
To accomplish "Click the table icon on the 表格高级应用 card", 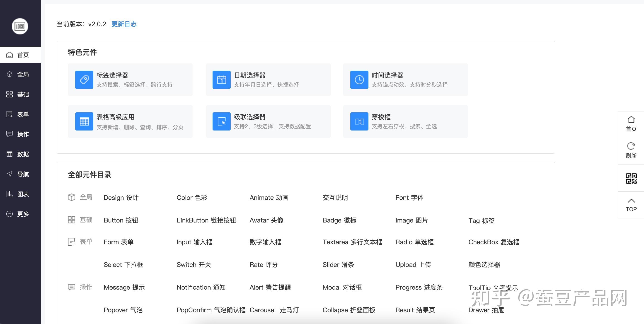I will tap(84, 121).
